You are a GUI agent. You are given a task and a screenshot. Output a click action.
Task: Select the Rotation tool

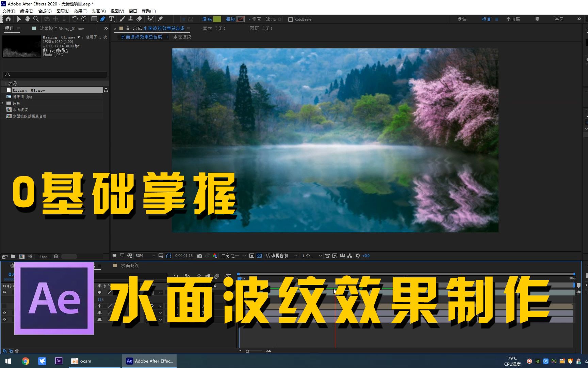(74, 19)
